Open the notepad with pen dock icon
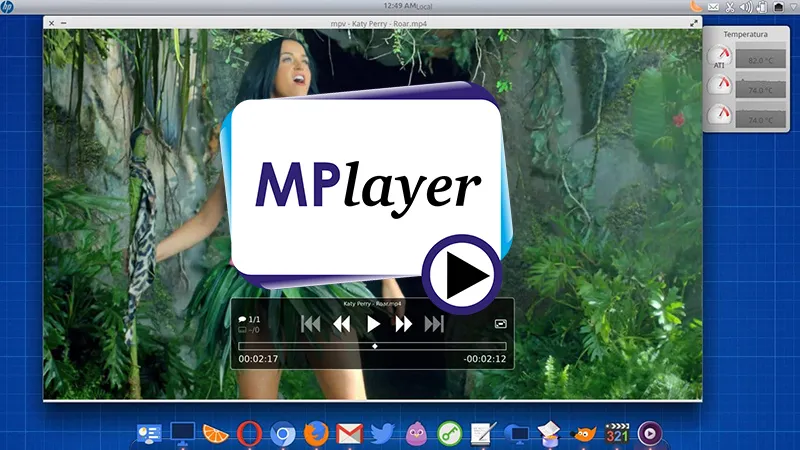The image size is (800, 450). [483, 434]
